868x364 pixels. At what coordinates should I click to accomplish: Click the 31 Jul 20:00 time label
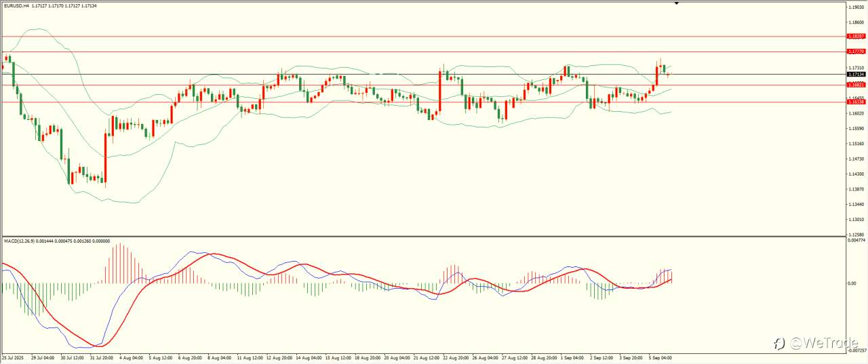(101, 357)
